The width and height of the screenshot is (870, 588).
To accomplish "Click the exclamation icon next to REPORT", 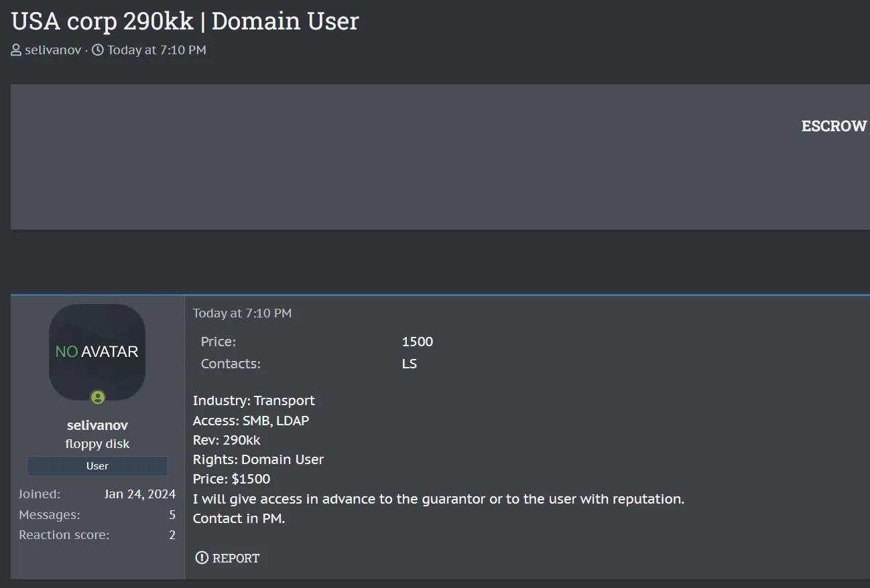I will 202,558.
